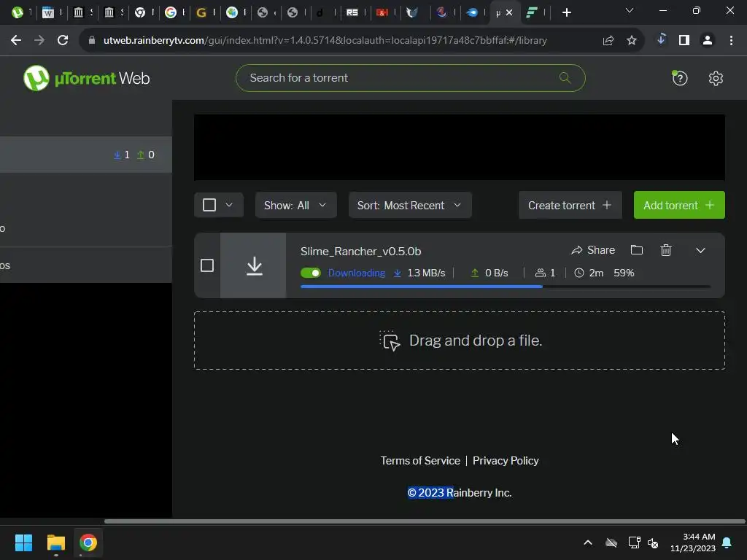The image size is (747, 560).
Task: Open the help question mark icon
Action: [x=679, y=78]
